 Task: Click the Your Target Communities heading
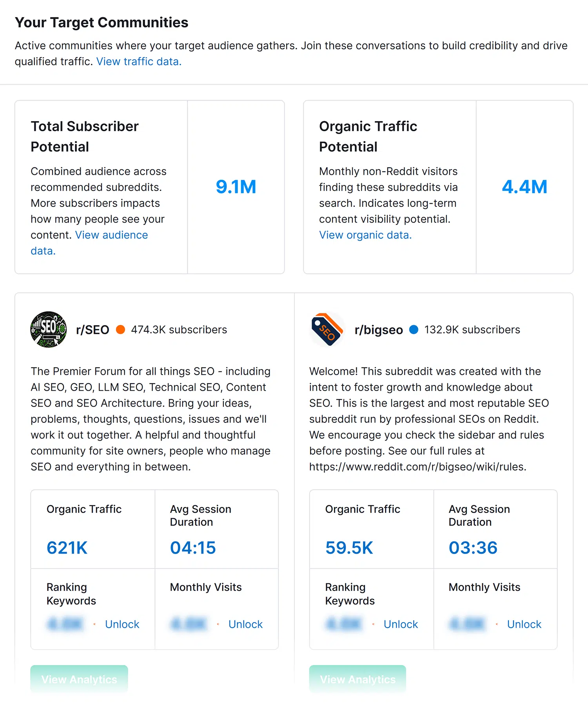click(102, 22)
